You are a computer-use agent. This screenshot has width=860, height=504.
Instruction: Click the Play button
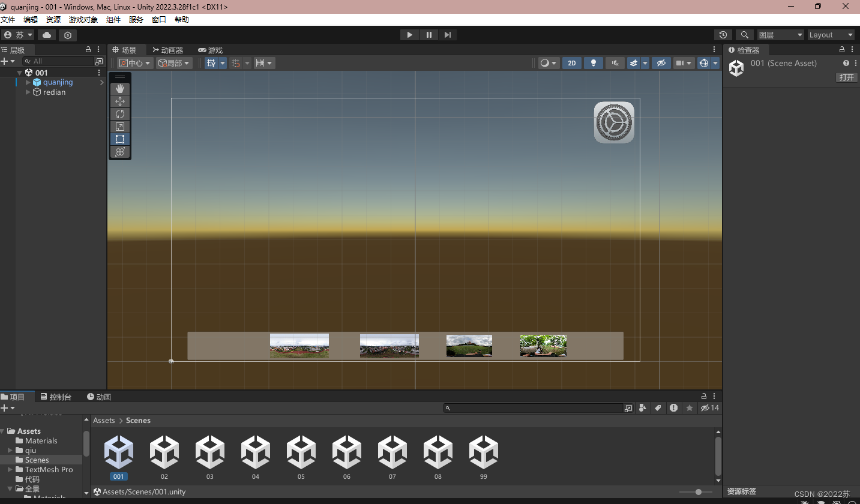410,35
